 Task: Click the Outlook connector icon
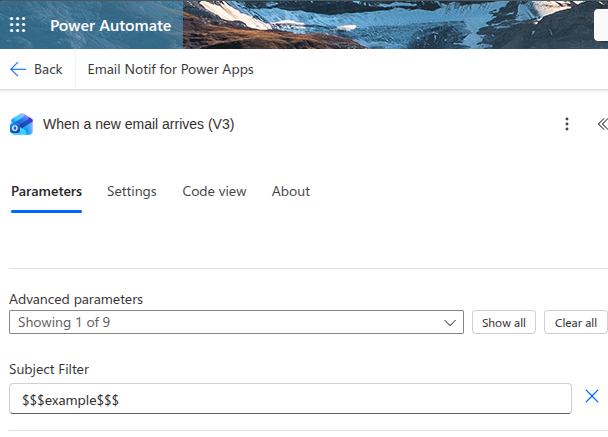tap(21, 124)
